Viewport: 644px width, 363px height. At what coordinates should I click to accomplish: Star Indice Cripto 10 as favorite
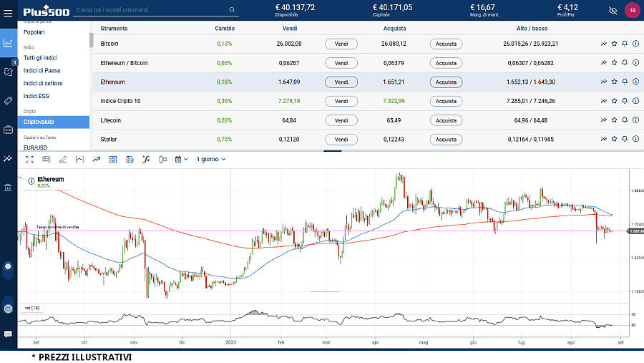click(x=614, y=101)
